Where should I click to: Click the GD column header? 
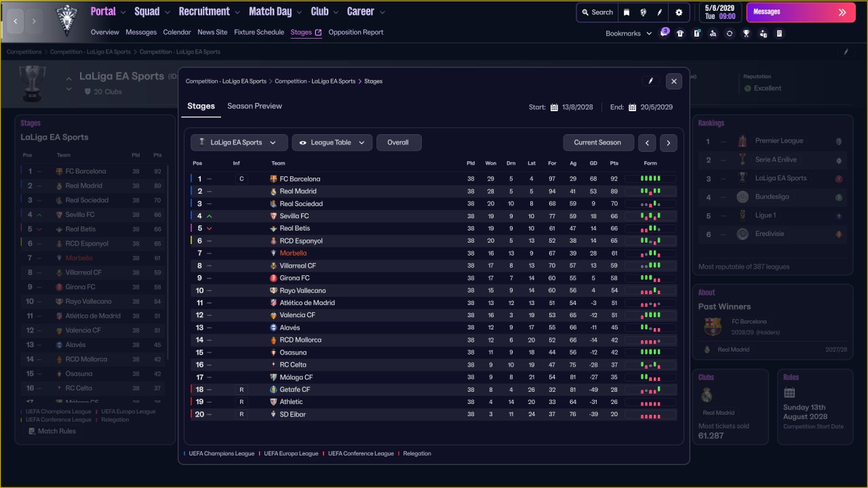click(x=593, y=163)
